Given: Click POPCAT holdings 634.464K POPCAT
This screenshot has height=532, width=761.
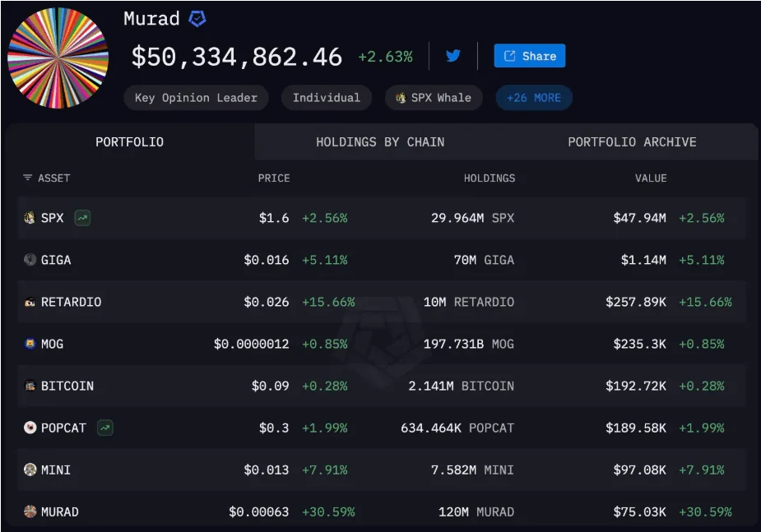Looking at the screenshot, I should (x=457, y=428).
